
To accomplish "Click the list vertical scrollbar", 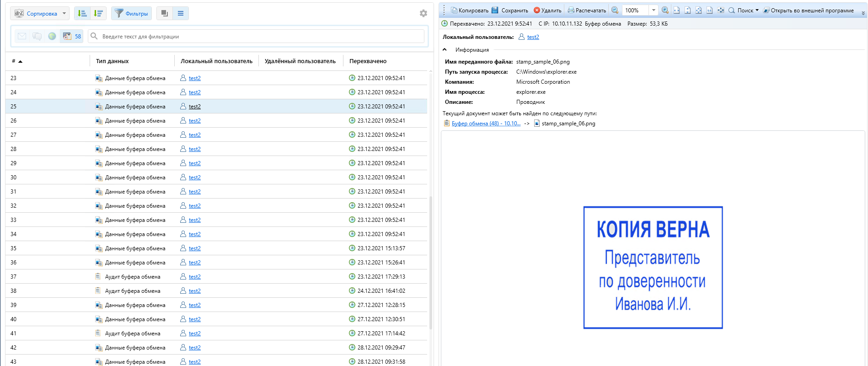I will coord(431,263).
